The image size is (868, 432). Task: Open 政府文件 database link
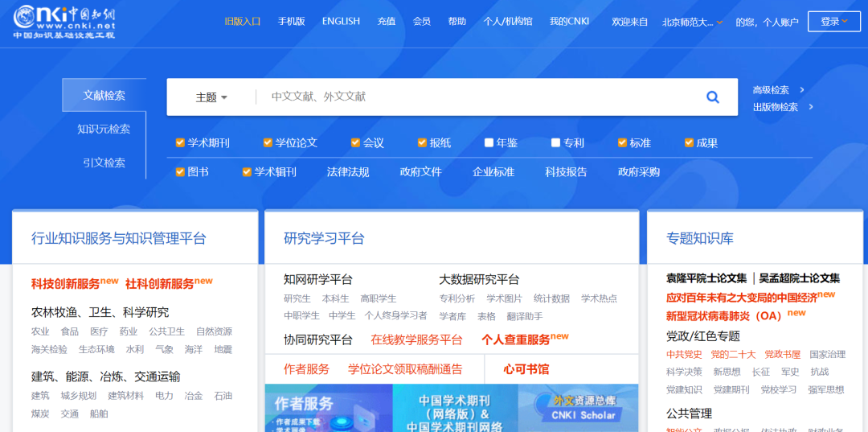(420, 172)
